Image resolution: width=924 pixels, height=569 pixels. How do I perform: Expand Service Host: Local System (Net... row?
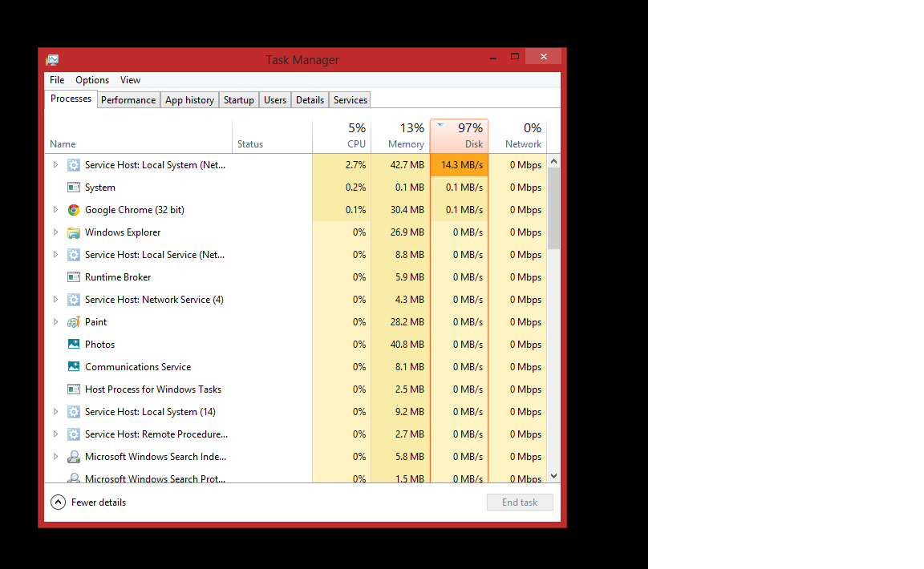coord(55,165)
